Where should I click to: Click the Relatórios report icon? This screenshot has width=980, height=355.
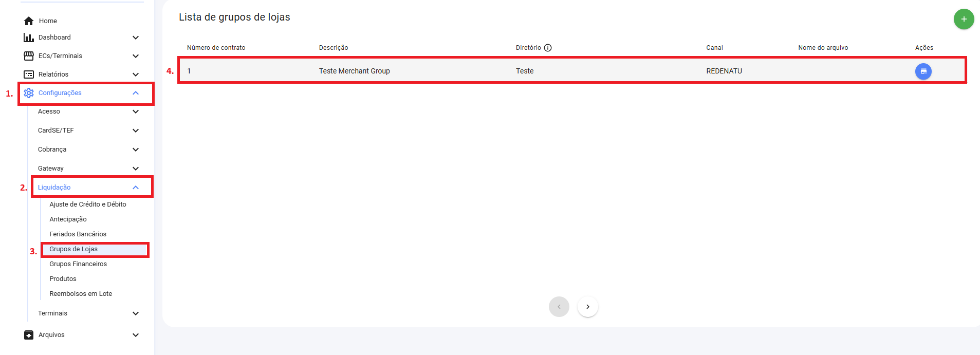pyautogui.click(x=29, y=74)
